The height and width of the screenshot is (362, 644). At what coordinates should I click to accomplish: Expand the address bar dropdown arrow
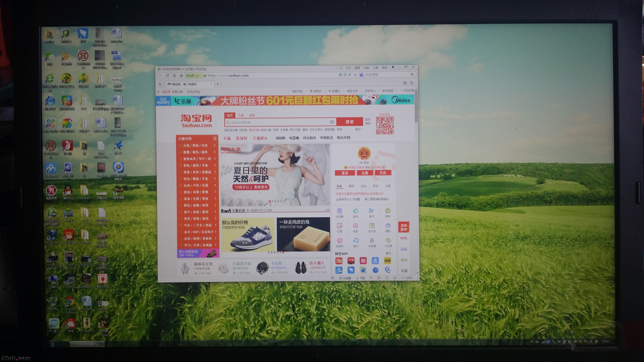point(355,75)
